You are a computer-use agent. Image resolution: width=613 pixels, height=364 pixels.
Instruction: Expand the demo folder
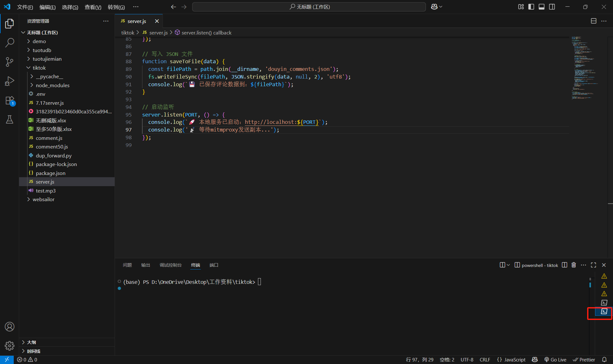point(67,41)
